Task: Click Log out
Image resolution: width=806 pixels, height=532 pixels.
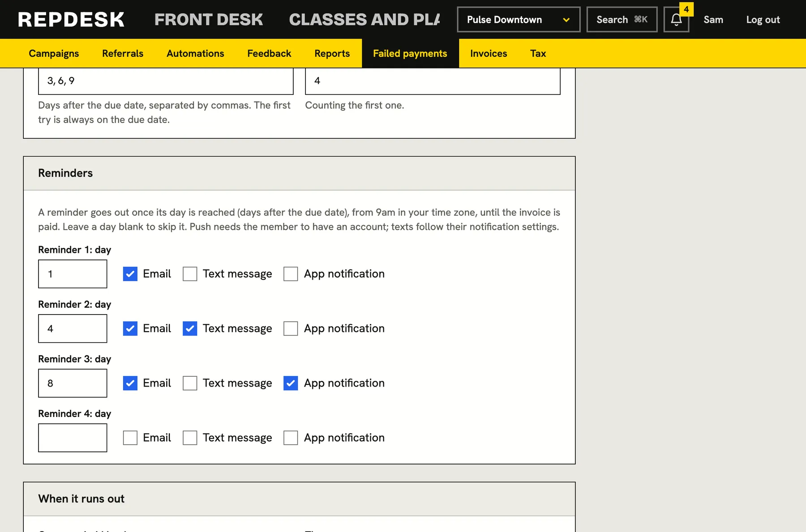Action: point(763,20)
